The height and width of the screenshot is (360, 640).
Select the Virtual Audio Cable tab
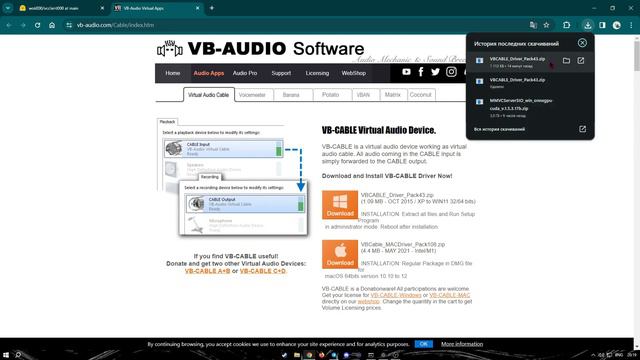(209, 95)
